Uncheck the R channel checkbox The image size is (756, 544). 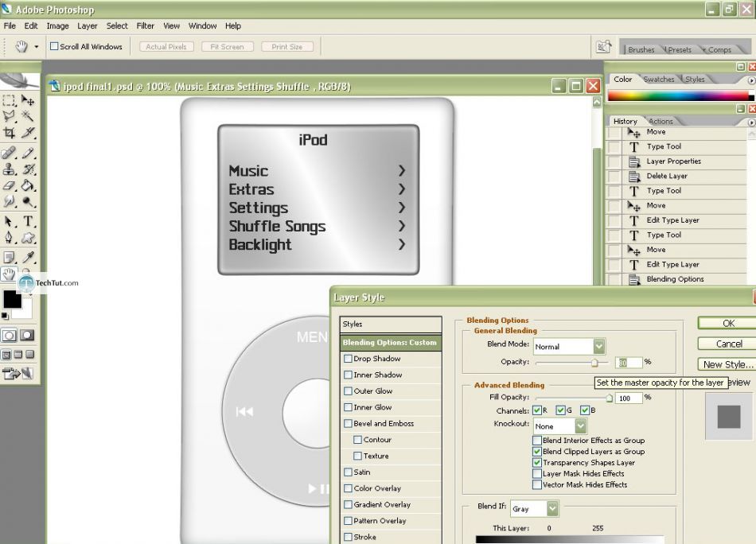coord(537,410)
